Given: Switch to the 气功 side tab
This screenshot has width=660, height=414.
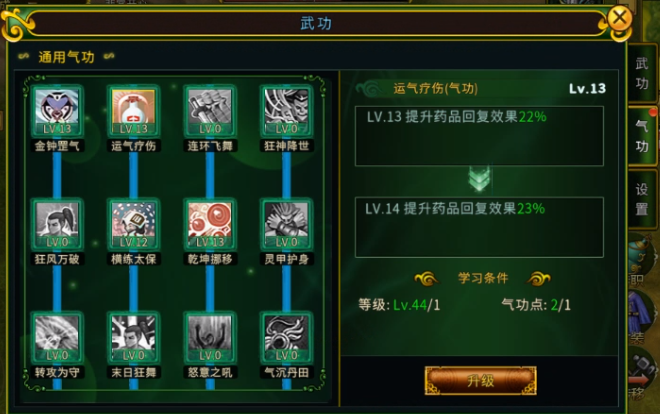Looking at the screenshot, I should (641, 136).
